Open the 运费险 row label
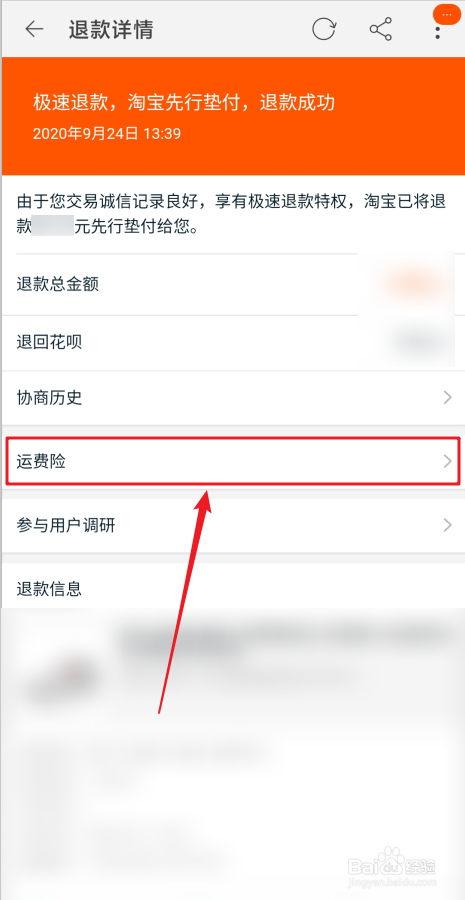465x900 pixels. (x=41, y=461)
